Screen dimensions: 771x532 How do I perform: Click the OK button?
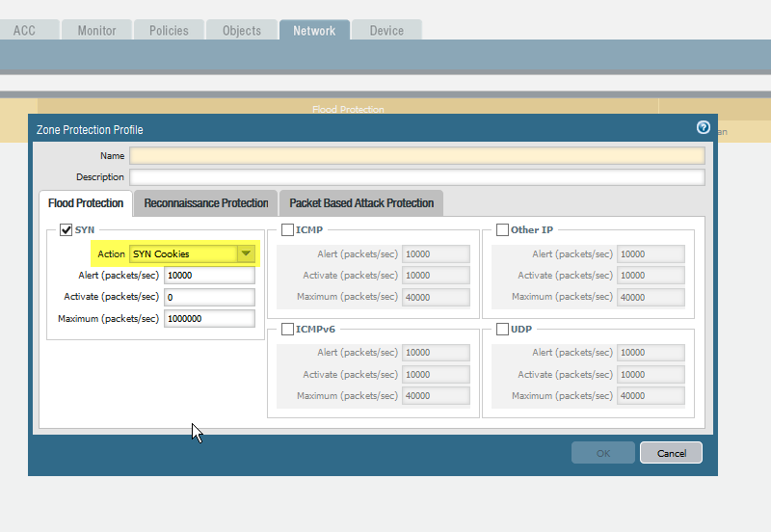coord(602,453)
